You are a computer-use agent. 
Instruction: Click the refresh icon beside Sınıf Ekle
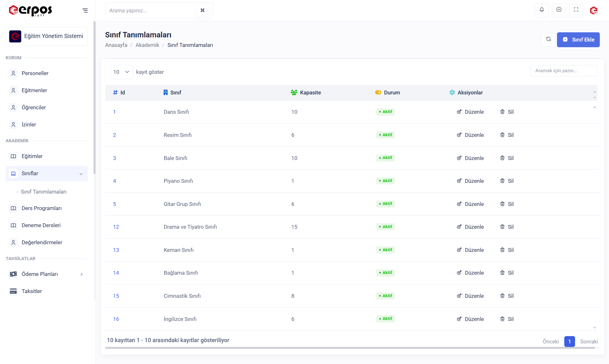tap(548, 39)
